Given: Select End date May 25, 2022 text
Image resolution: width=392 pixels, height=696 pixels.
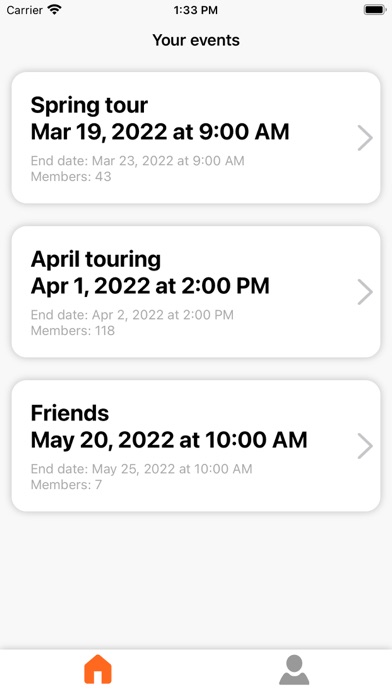Looking at the screenshot, I should click(142, 469).
